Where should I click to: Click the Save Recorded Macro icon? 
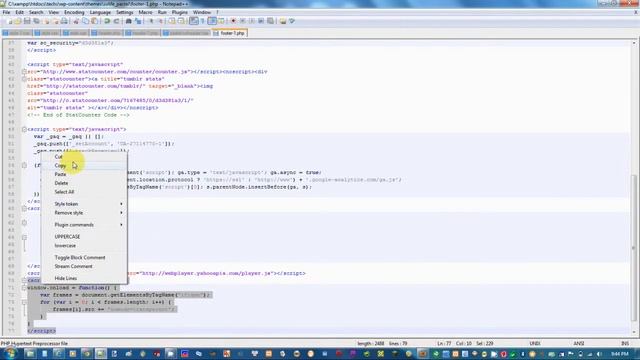(270, 21)
